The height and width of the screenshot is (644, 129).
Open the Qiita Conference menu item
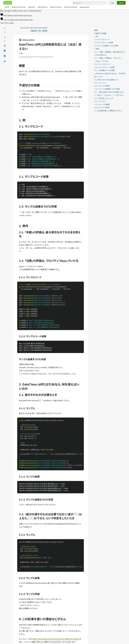coord(20,7)
